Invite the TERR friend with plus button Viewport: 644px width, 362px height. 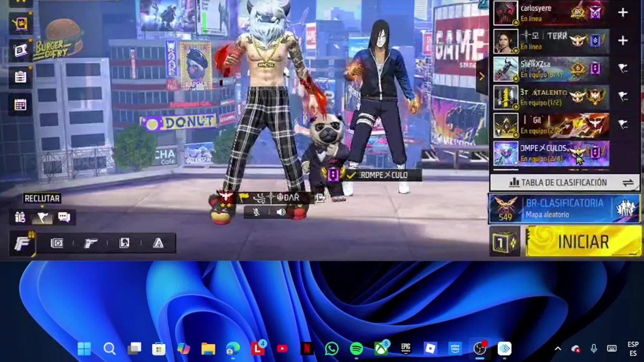coord(623,41)
